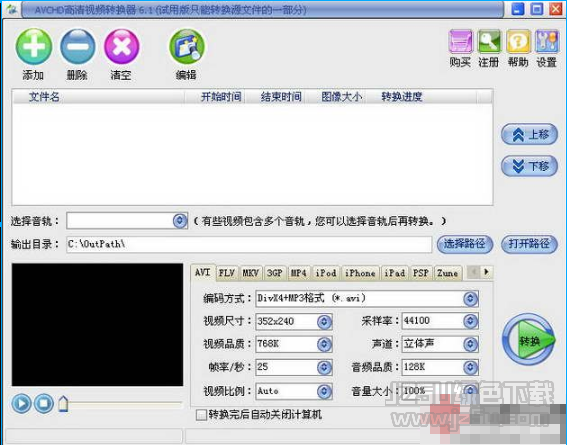Open the 视频品质 video quality dropdown
The image size is (567, 445).
(324, 344)
